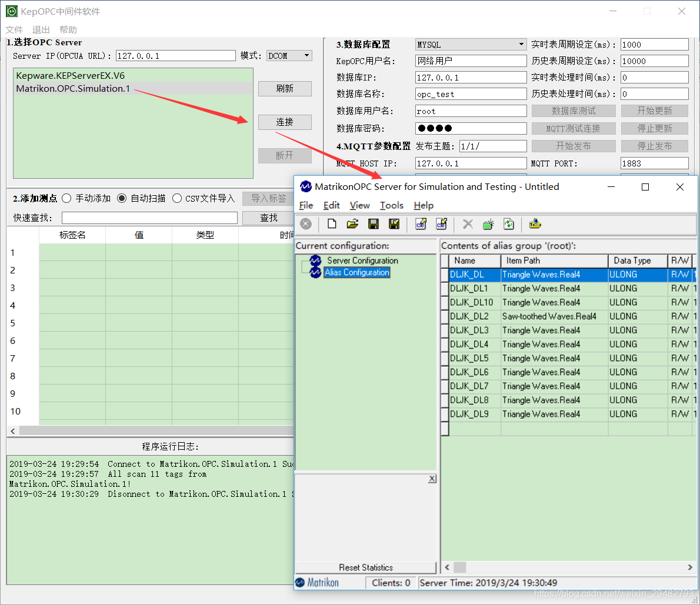
Task: Click the Matrikon logo in the status bar
Action: coord(317,583)
